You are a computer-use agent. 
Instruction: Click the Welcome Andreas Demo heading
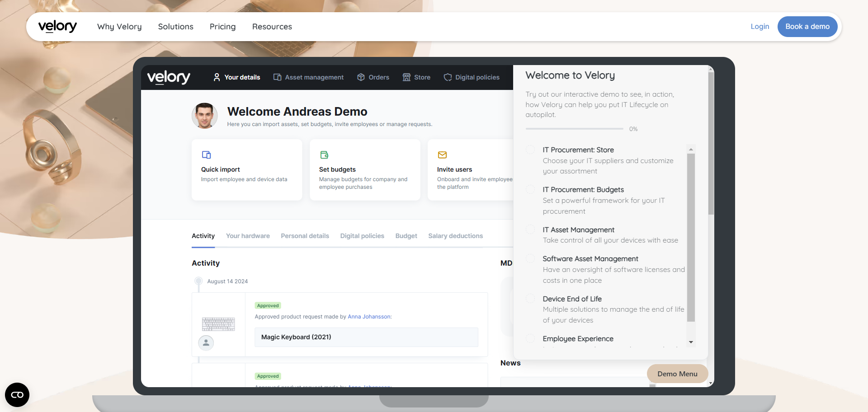point(297,112)
